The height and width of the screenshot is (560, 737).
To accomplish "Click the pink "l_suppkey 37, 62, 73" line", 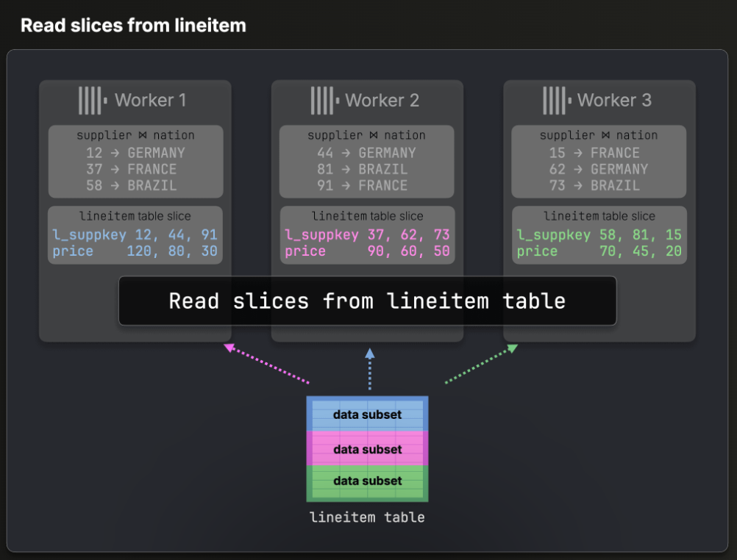I will (x=367, y=235).
